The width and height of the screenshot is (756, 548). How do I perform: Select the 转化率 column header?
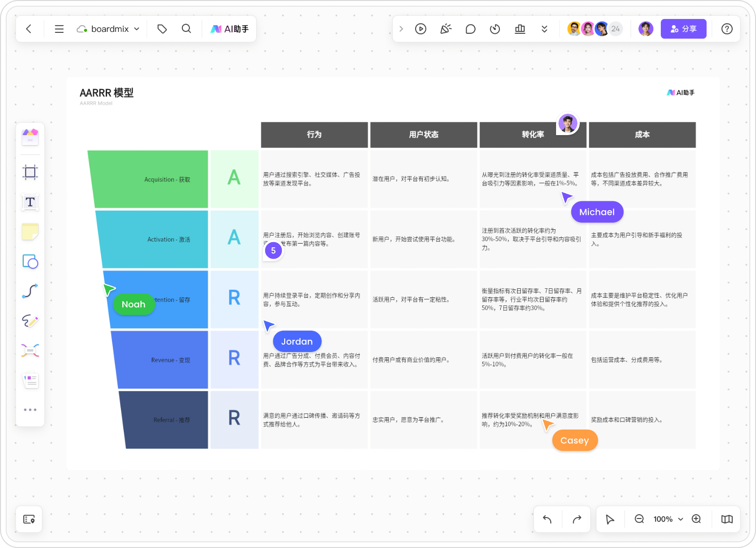[x=533, y=135]
